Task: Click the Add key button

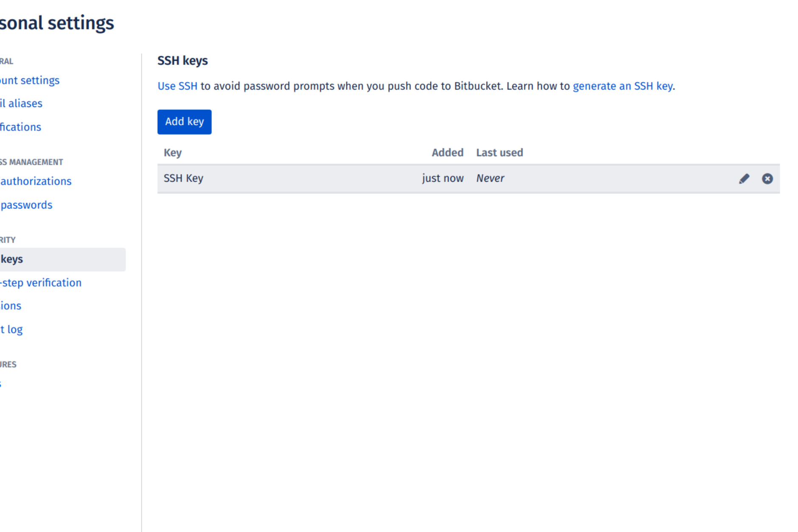Action: [x=184, y=122]
